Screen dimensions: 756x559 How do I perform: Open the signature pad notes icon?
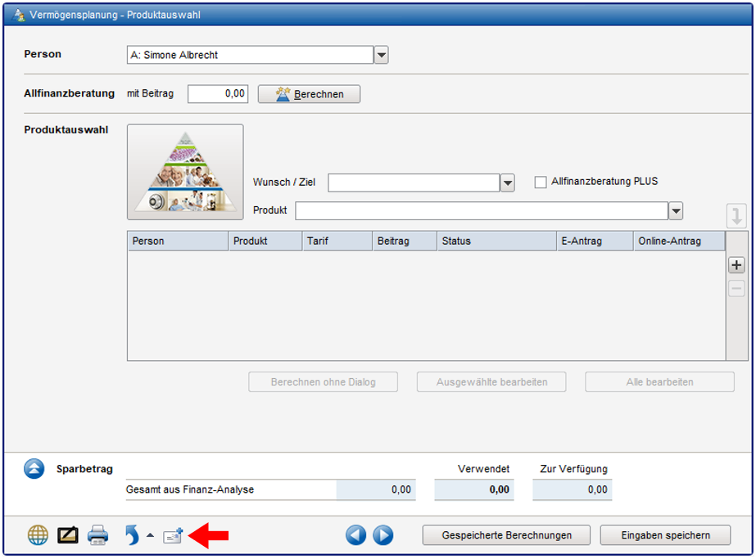click(68, 536)
